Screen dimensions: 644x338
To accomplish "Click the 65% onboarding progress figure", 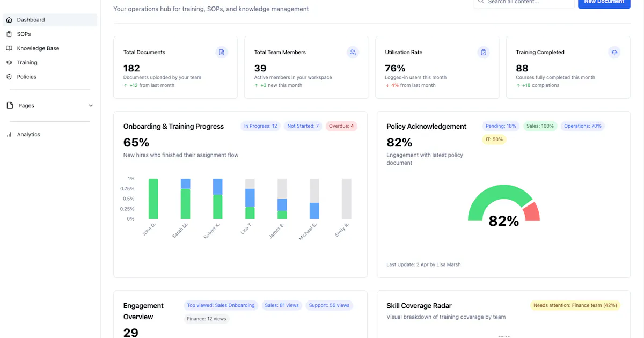I will 136,143.
